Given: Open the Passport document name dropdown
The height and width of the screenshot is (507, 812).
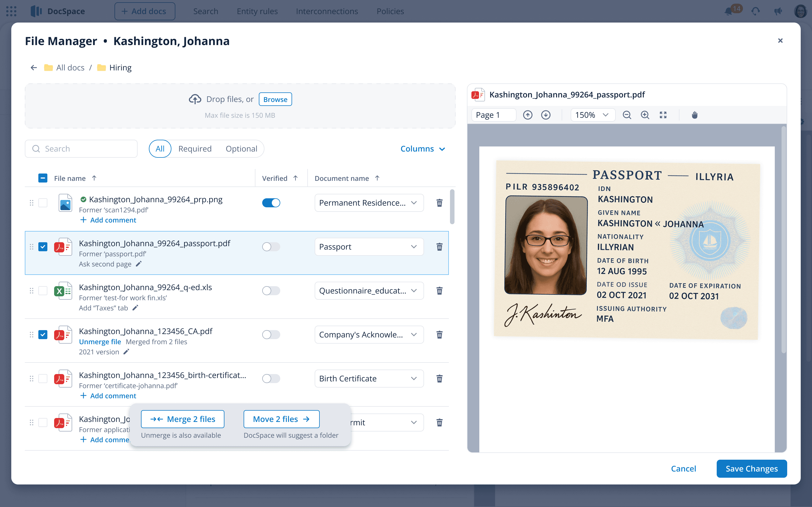Looking at the screenshot, I should coord(369,247).
